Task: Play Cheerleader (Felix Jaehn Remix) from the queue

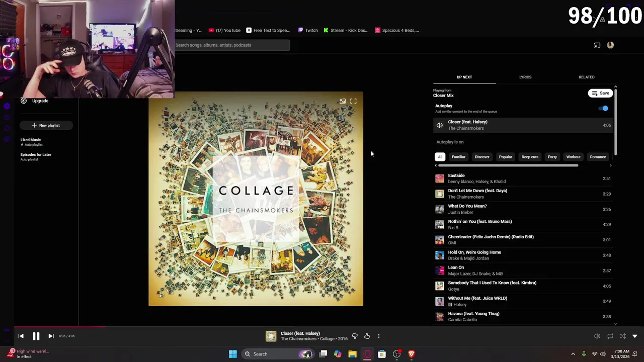Action: click(523, 240)
